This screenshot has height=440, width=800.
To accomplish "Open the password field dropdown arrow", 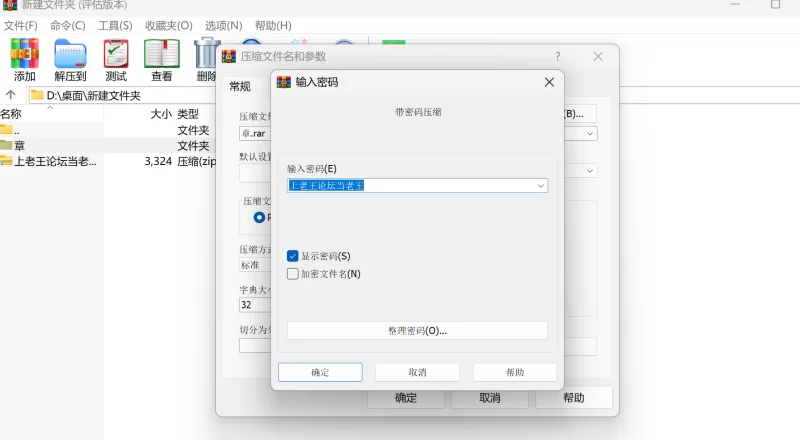I will [x=540, y=186].
